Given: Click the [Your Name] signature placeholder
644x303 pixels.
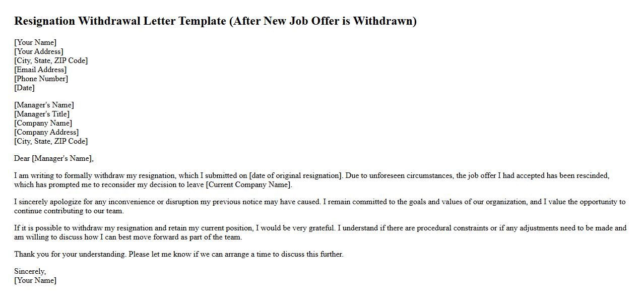Looking at the screenshot, I should [x=35, y=280].
